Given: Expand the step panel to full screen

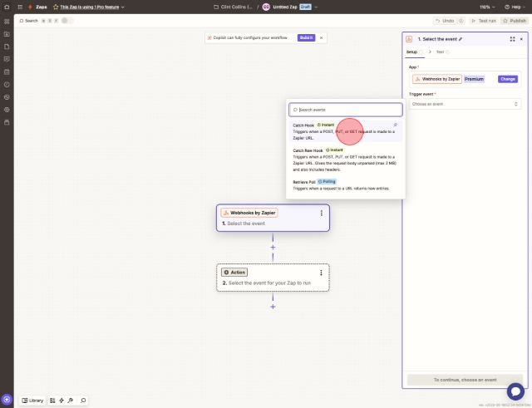Looking at the screenshot, I should pos(512,39).
